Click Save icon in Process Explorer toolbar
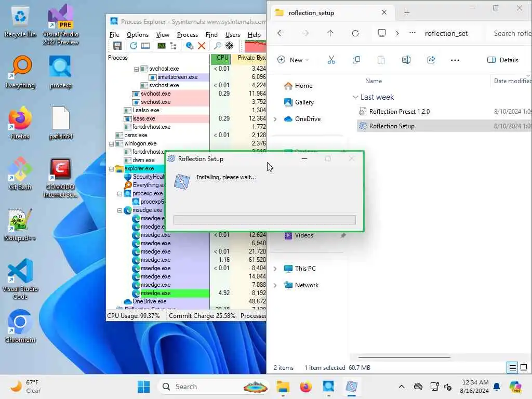Image resolution: width=532 pixels, height=399 pixels. 117,46
